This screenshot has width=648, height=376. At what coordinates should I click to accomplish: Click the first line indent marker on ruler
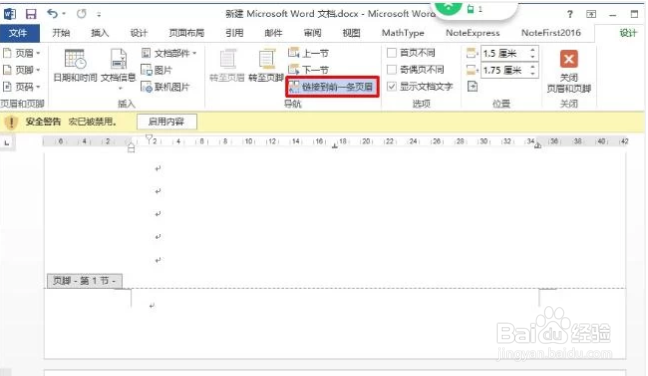pyautogui.click(x=149, y=138)
